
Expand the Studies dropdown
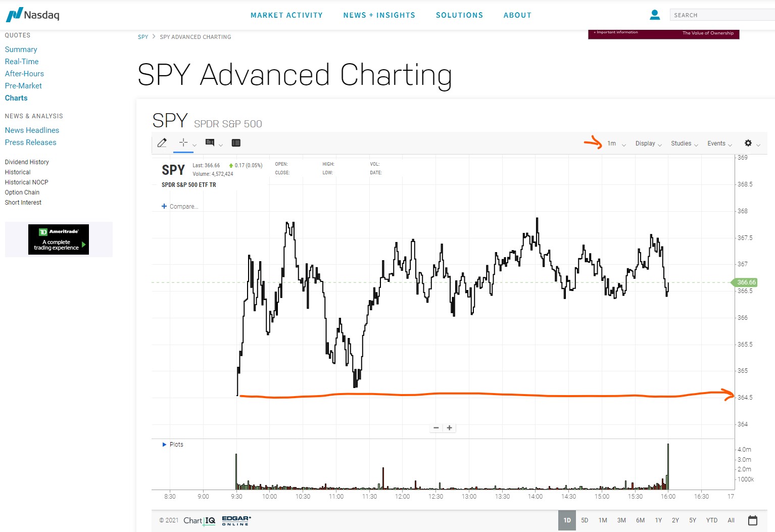coord(685,143)
